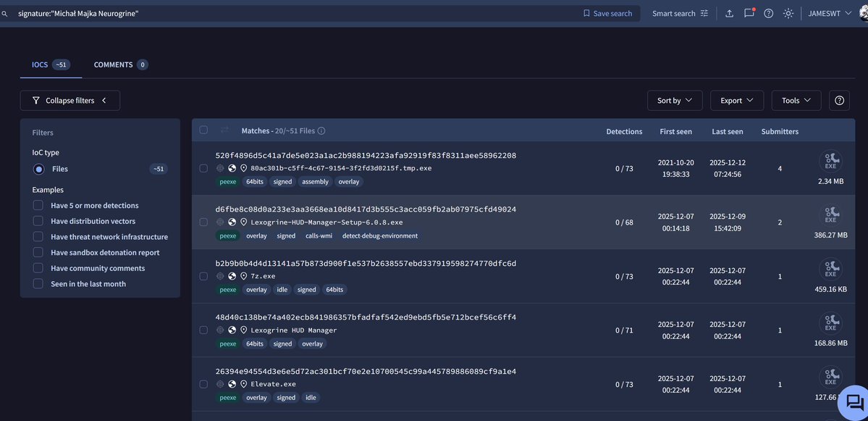This screenshot has height=421, width=868.
Task: Open the help icon in the top bar
Action: coord(768,13)
